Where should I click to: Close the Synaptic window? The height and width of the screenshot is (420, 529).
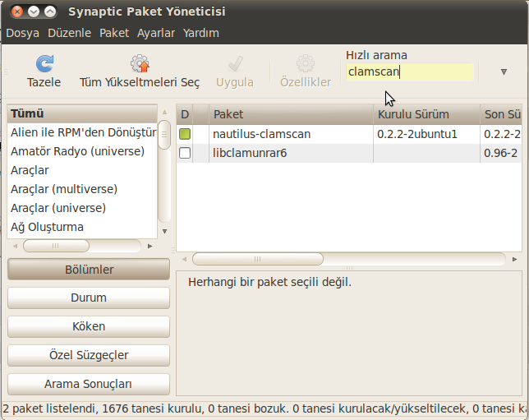[x=17, y=12]
